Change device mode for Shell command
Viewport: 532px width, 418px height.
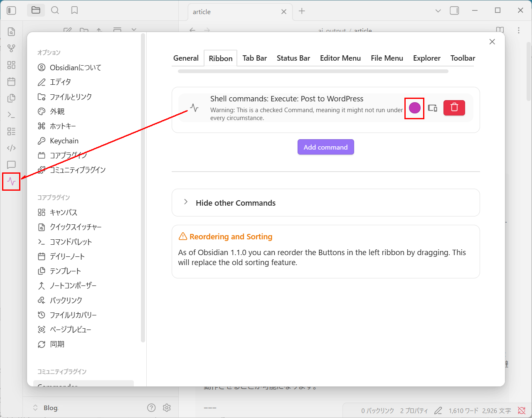[x=433, y=108]
